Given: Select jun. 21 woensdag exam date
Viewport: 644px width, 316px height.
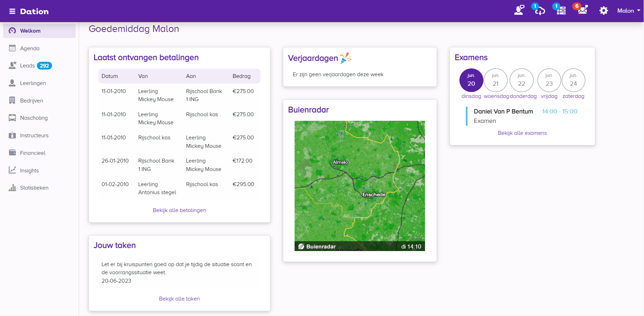Looking at the screenshot, I should (x=496, y=80).
